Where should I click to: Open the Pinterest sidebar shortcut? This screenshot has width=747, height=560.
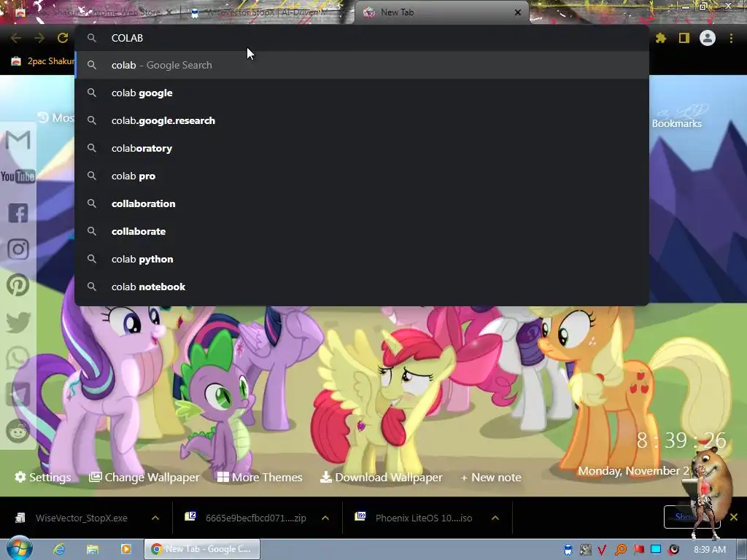click(x=18, y=285)
